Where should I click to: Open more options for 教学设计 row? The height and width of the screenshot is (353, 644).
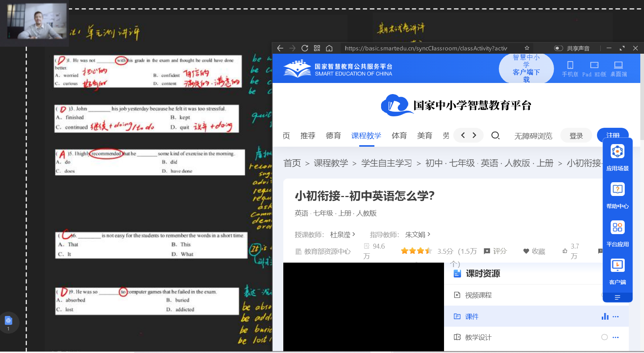[x=615, y=337]
